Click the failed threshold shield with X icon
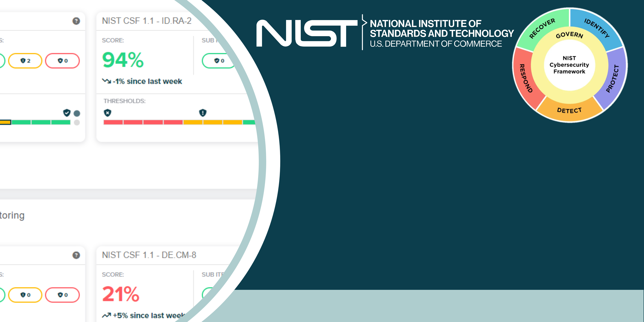Image resolution: width=644 pixels, height=322 pixels. pos(108,113)
